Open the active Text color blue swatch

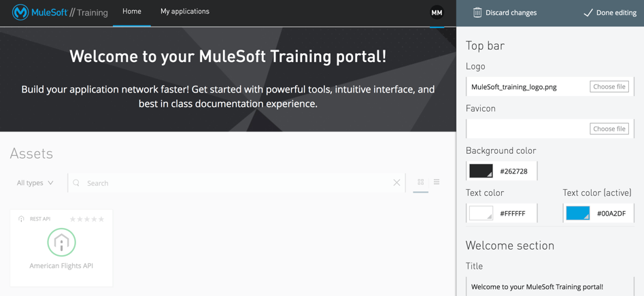578,213
